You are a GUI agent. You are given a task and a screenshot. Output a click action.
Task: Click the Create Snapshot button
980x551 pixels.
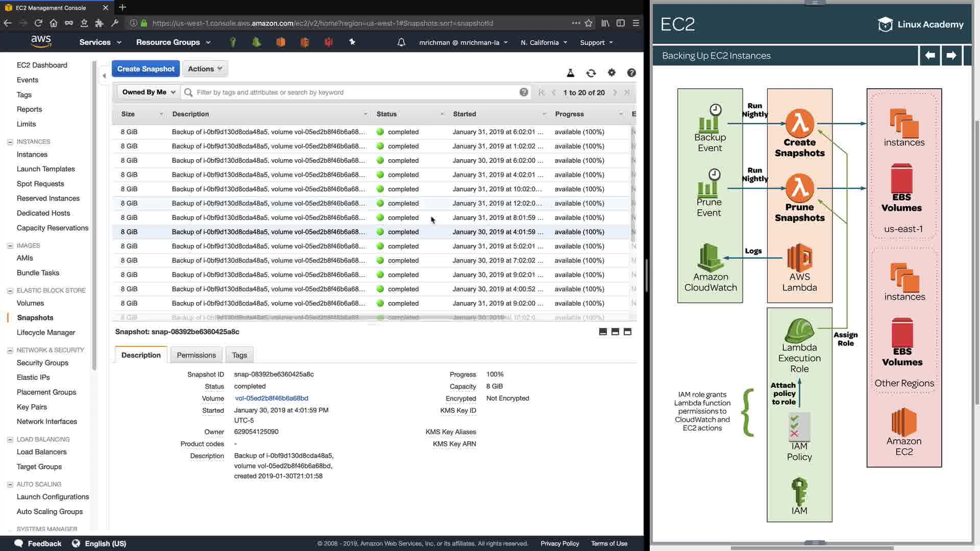pyautogui.click(x=145, y=69)
